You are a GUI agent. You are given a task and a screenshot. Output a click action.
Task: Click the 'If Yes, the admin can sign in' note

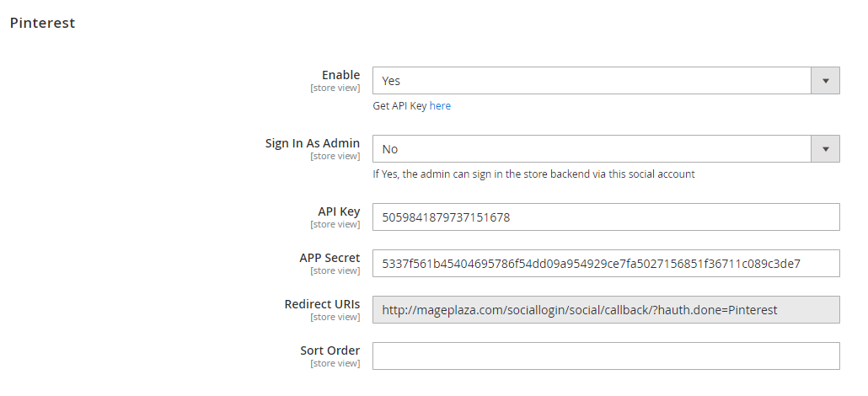tap(533, 174)
